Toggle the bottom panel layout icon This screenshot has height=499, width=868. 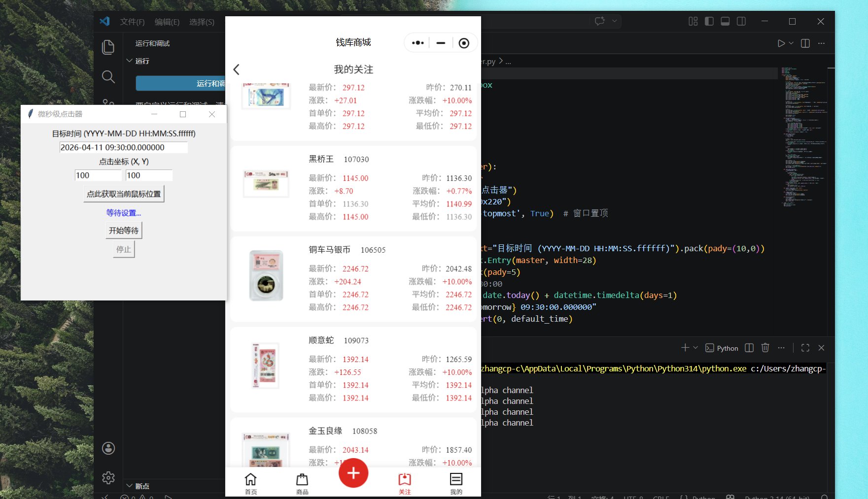coord(725,21)
